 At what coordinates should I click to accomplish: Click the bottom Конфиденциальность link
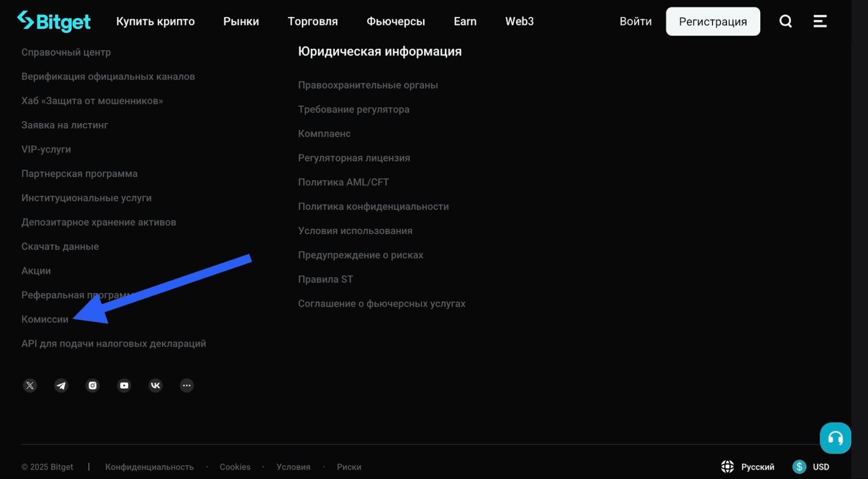click(149, 467)
